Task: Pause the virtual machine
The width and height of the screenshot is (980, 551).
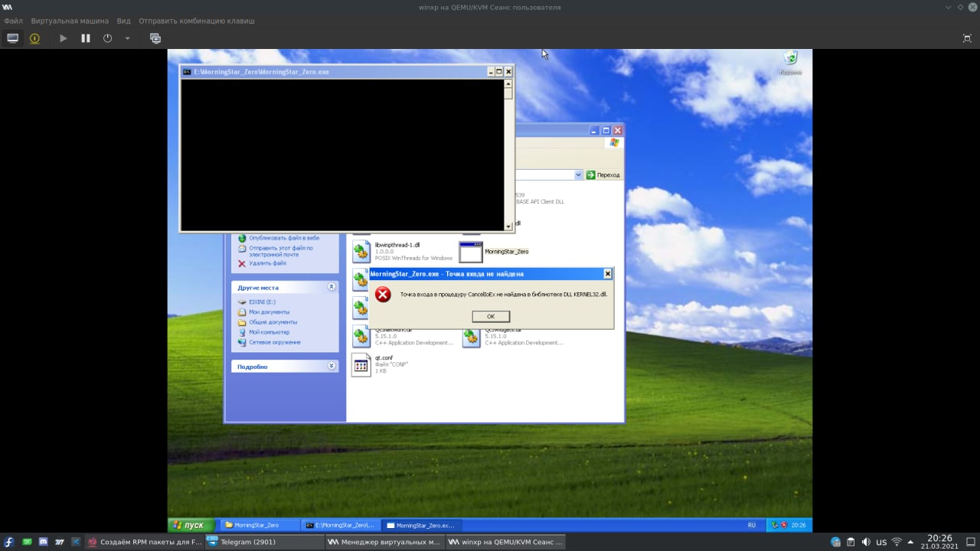Action: 86,38
